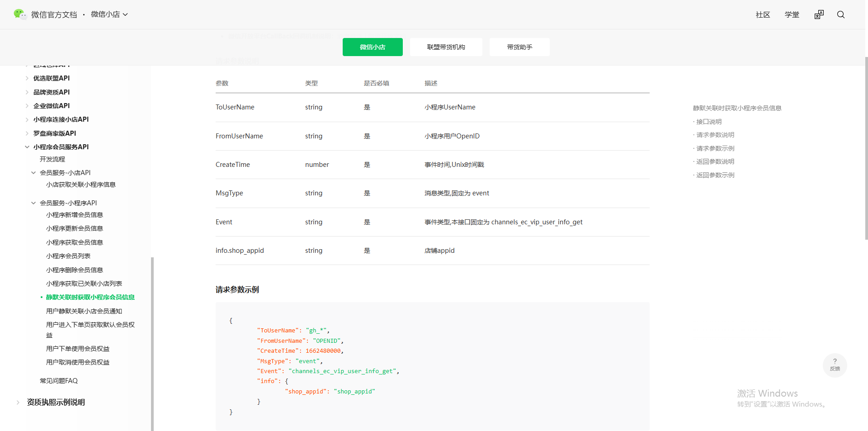Open the 社区 menu item

763,14
